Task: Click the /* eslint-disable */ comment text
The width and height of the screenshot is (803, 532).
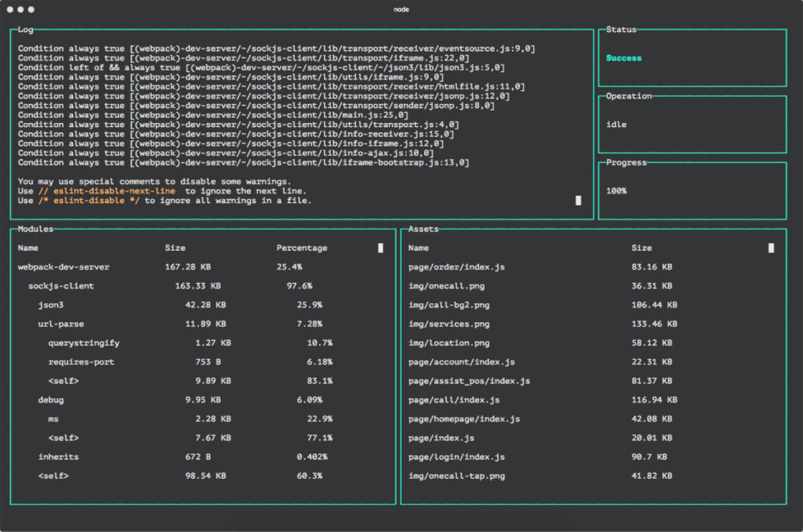Action: [89, 201]
